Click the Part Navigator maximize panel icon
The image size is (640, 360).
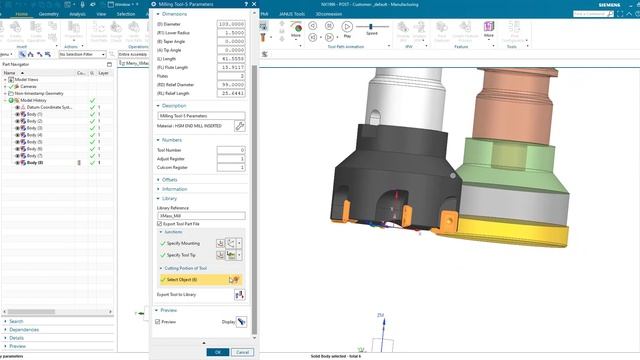coord(109,64)
